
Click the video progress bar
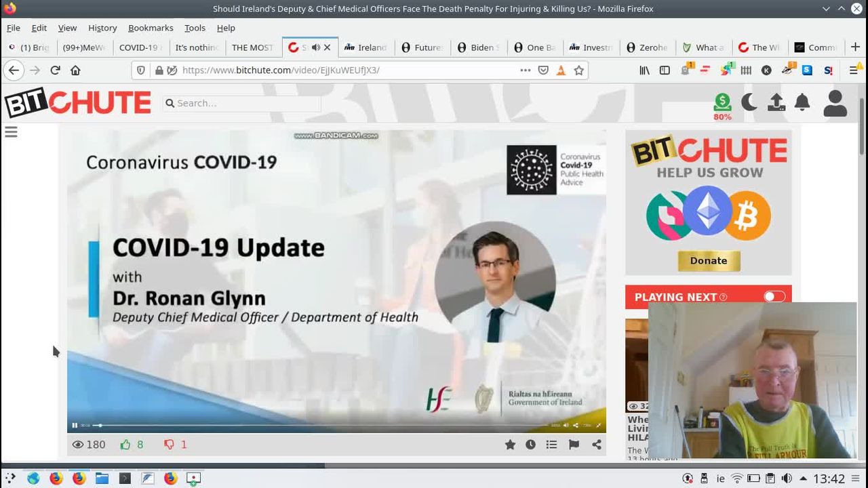tap(319, 425)
